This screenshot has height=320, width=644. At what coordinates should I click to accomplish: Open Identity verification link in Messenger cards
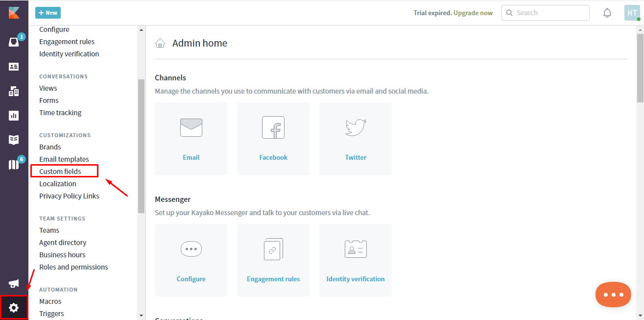pos(356,279)
